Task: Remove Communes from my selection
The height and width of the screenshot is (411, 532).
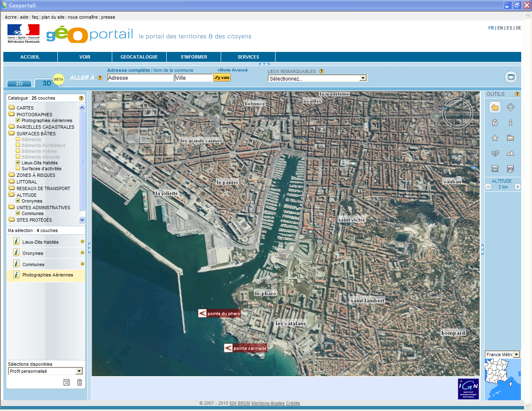Action: click(x=82, y=264)
